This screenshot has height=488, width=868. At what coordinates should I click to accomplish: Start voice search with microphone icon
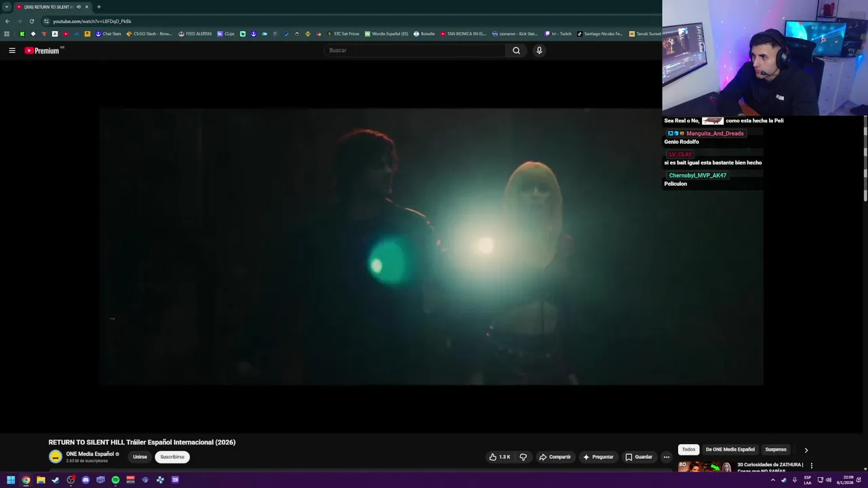(x=539, y=50)
